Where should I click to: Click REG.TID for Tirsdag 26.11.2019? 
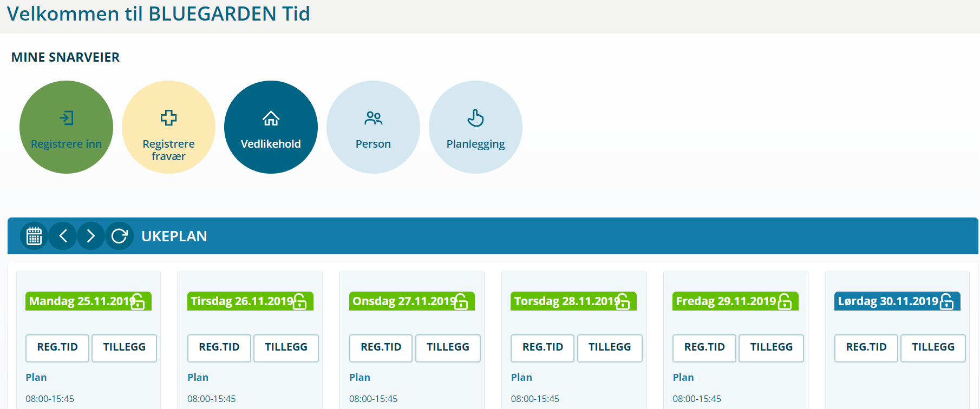click(x=219, y=348)
